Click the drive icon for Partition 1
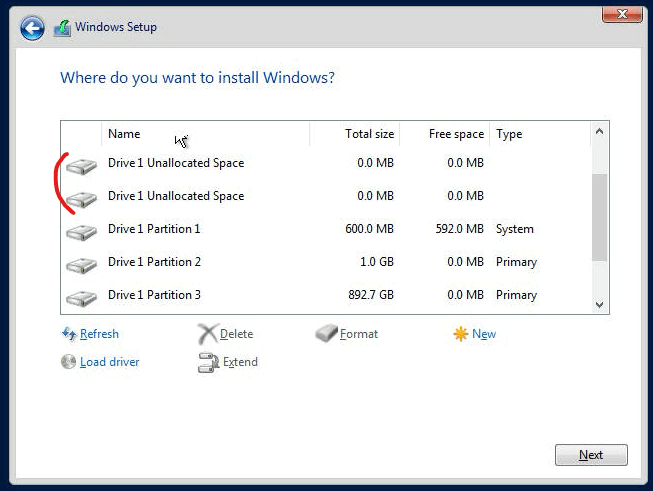653x491 pixels. (82, 232)
